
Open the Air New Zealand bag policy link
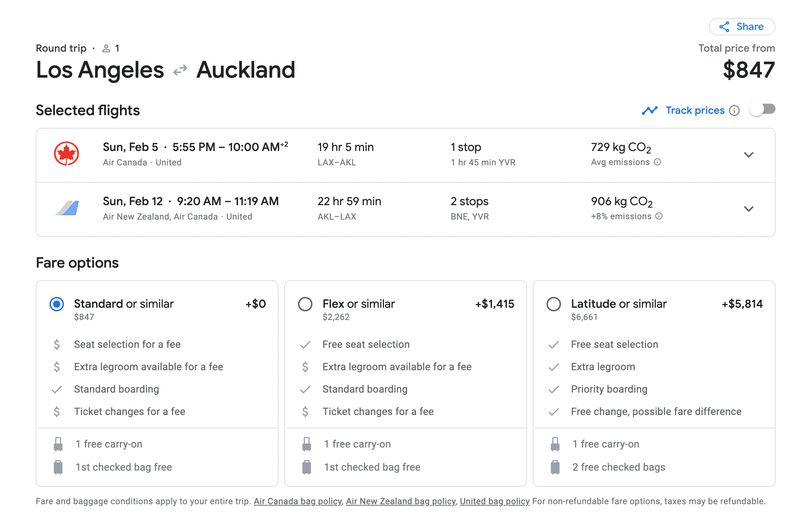point(401,501)
